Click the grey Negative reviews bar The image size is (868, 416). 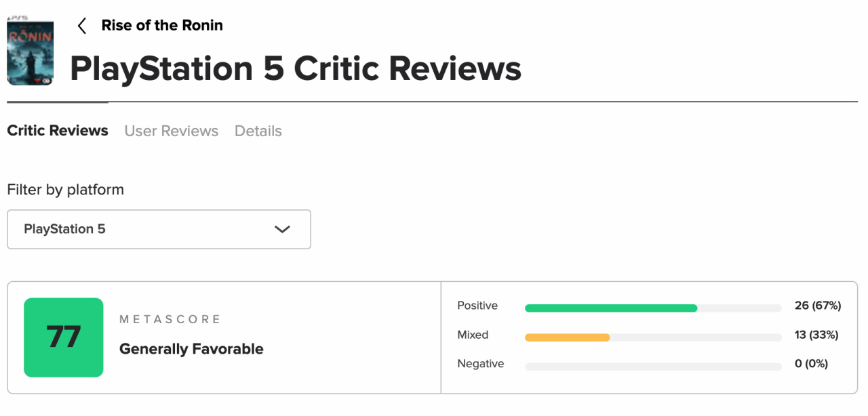click(x=653, y=367)
